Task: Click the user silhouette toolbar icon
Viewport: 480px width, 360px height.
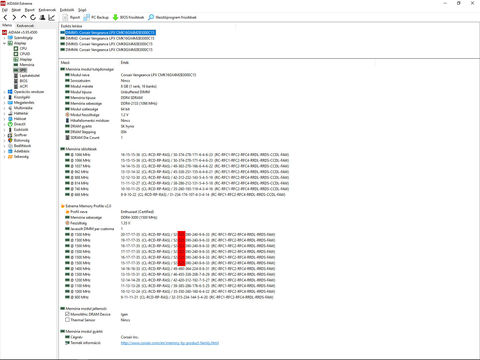Action: [x=42, y=17]
